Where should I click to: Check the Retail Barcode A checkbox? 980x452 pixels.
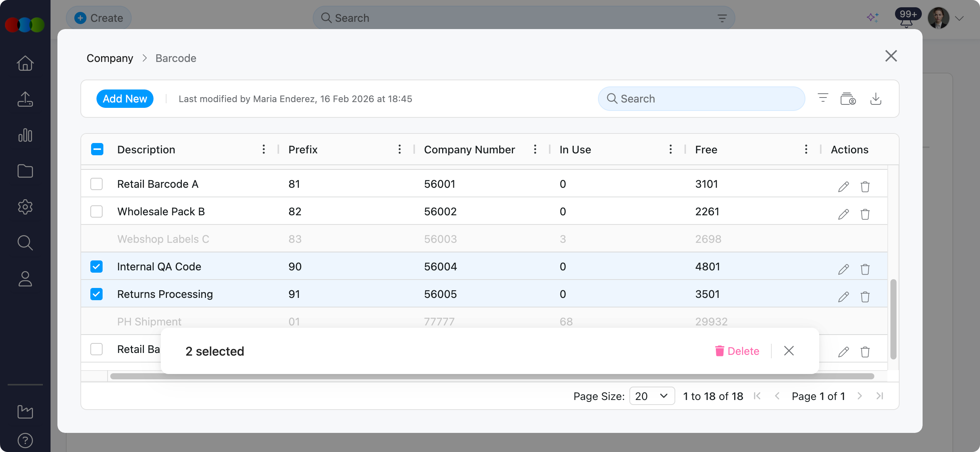[x=96, y=184]
